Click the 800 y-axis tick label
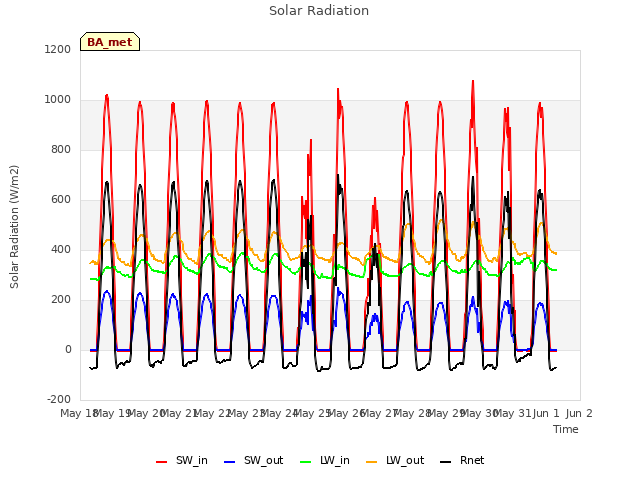This screenshot has height=480, width=640. [x=61, y=150]
